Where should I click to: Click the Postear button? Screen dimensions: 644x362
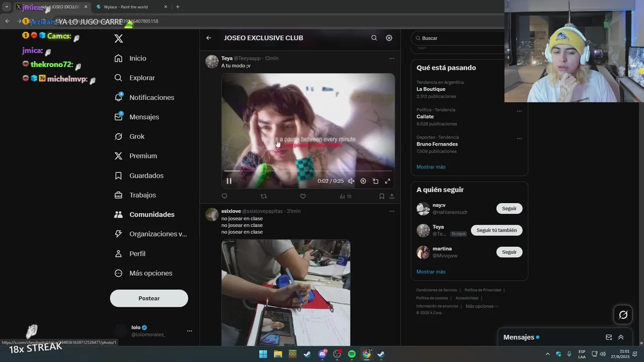(x=149, y=298)
